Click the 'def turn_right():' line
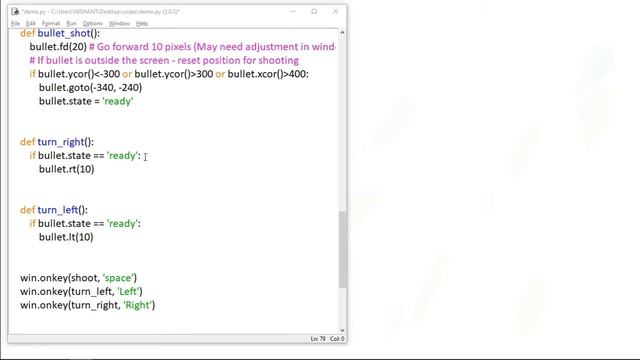The width and height of the screenshot is (640, 360). (57, 142)
